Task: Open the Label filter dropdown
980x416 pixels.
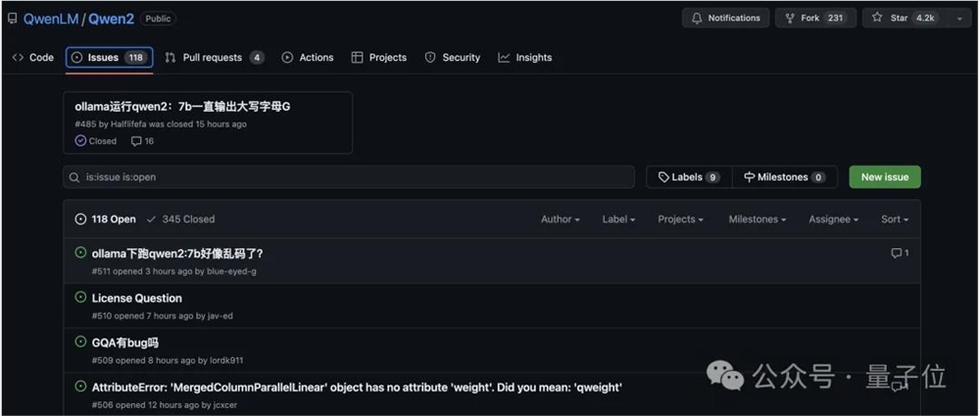Action: (618, 219)
